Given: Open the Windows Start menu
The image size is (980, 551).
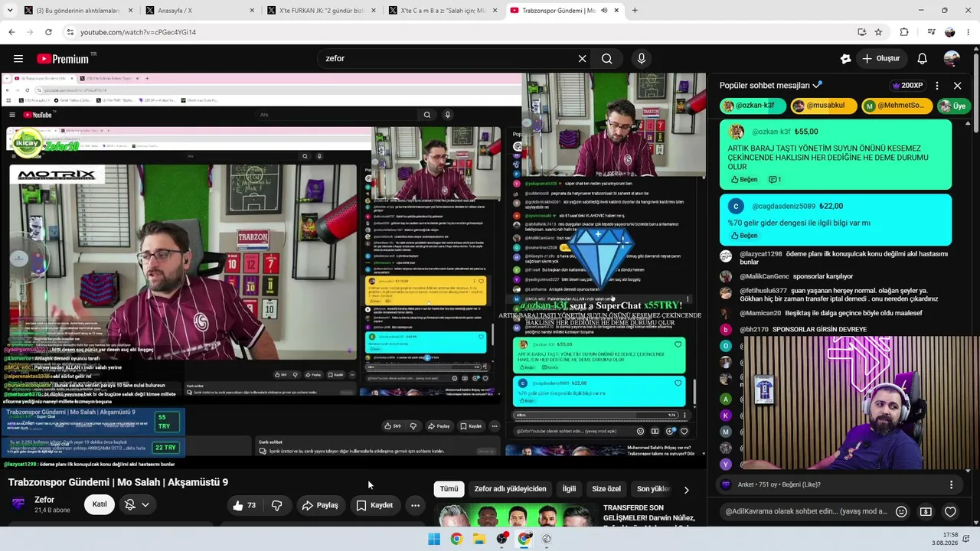Looking at the screenshot, I should pos(434,539).
